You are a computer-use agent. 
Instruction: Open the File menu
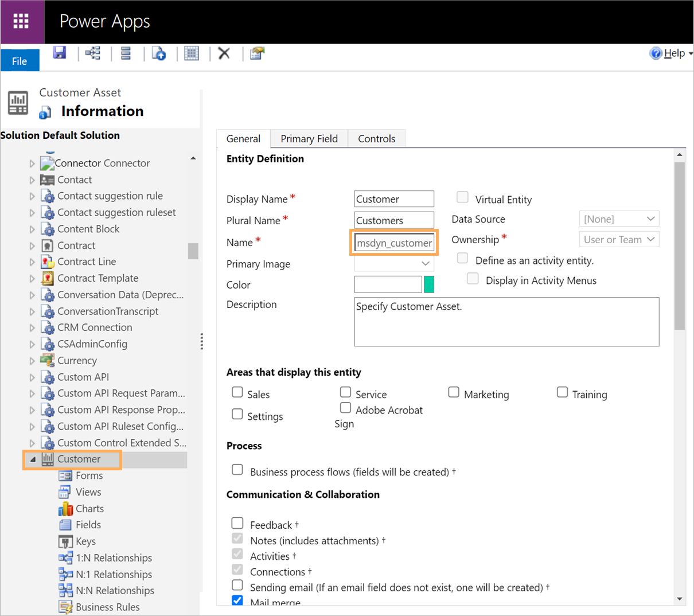click(x=20, y=61)
